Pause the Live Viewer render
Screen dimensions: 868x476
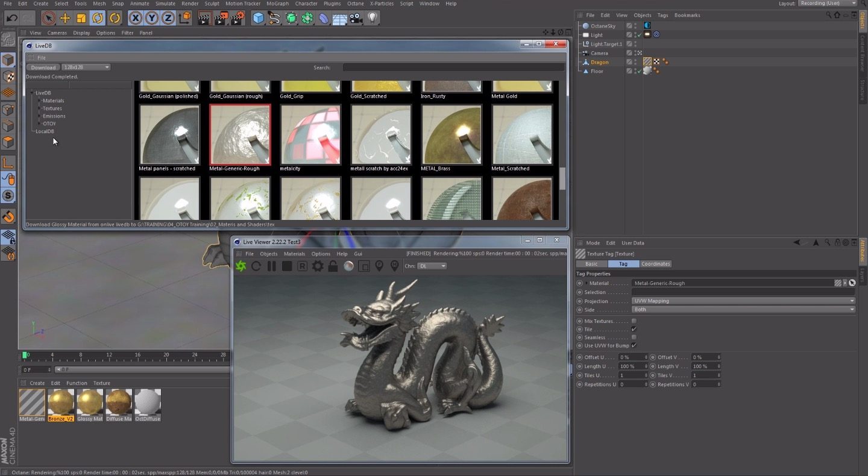(272, 266)
